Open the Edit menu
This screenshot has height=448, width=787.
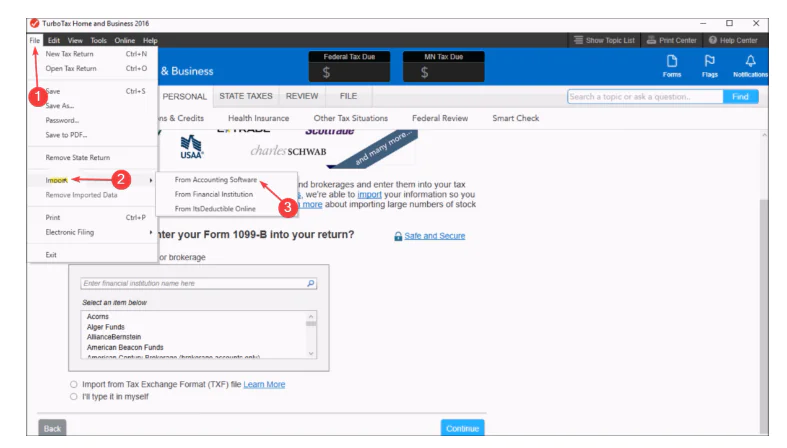tap(54, 40)
